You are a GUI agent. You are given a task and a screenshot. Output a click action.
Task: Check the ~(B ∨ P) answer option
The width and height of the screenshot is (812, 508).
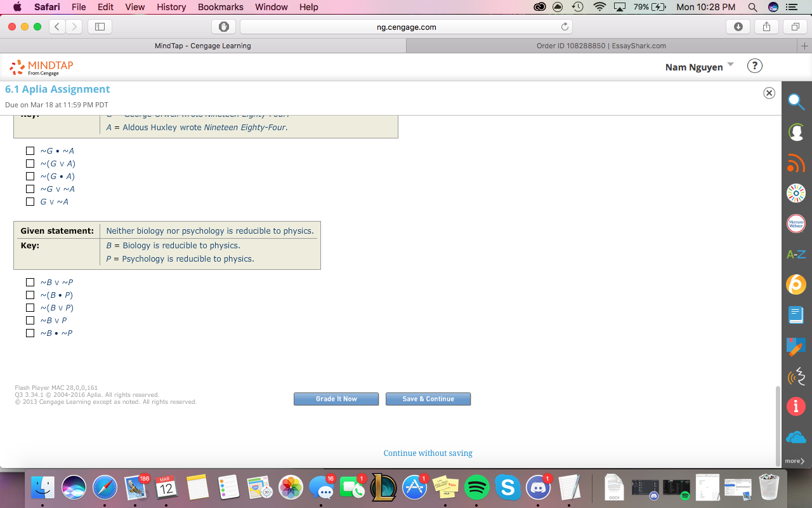coord(30,308)
